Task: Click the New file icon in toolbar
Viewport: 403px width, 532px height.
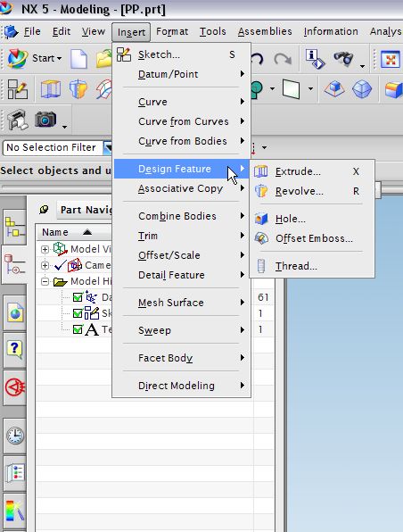Action: [x=79, y=58]
